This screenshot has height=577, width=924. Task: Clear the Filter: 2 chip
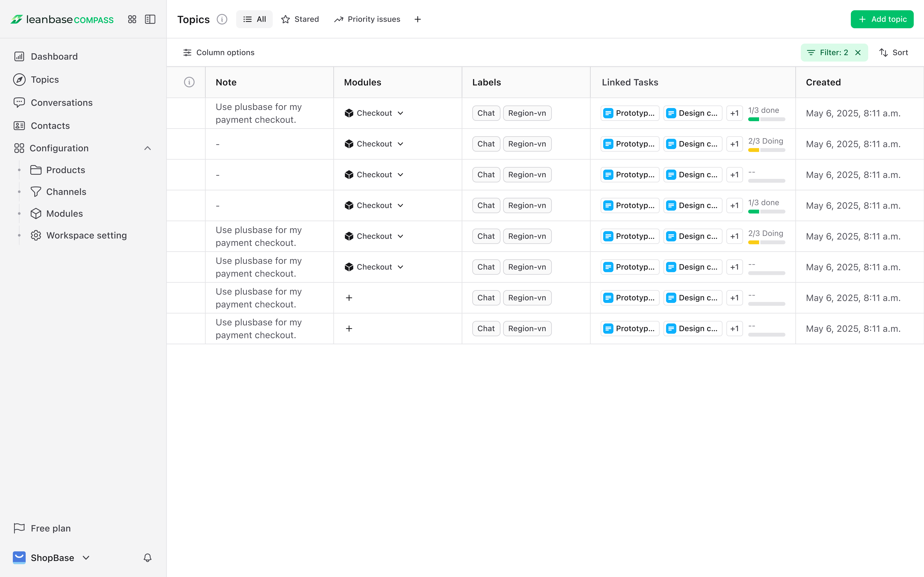[858, 53]
